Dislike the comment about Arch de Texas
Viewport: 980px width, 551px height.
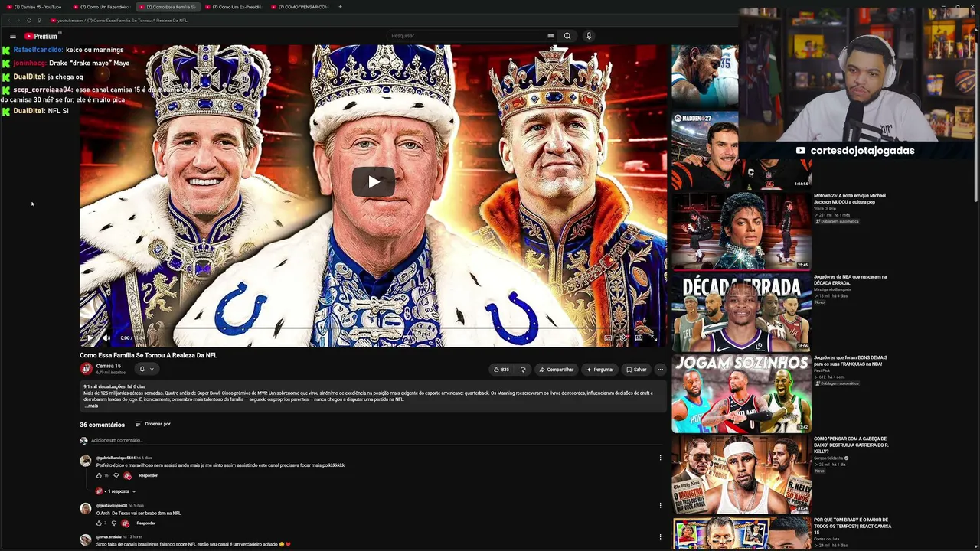click(x=114, y=523)
